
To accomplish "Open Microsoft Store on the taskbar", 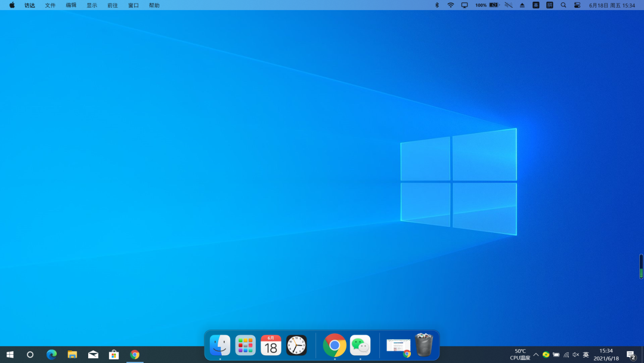I will click(114, 355).
